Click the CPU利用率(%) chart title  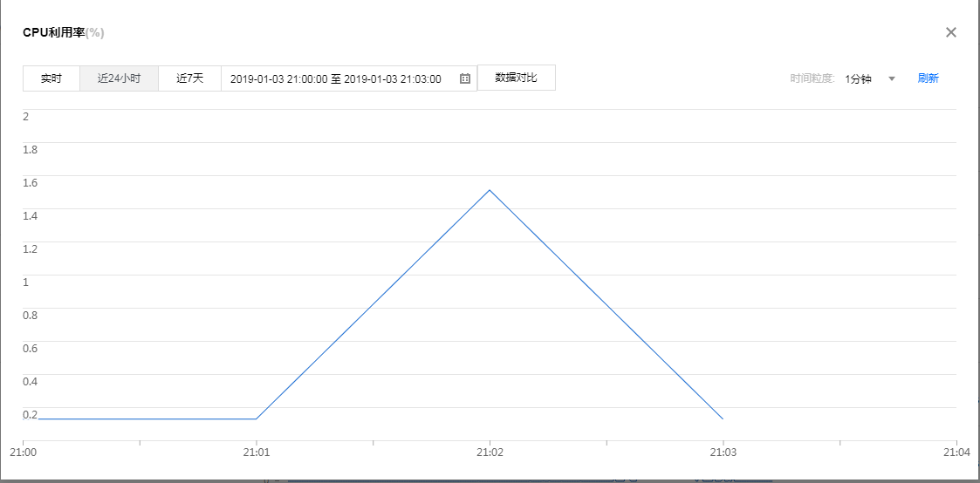(x=64, y=32)
